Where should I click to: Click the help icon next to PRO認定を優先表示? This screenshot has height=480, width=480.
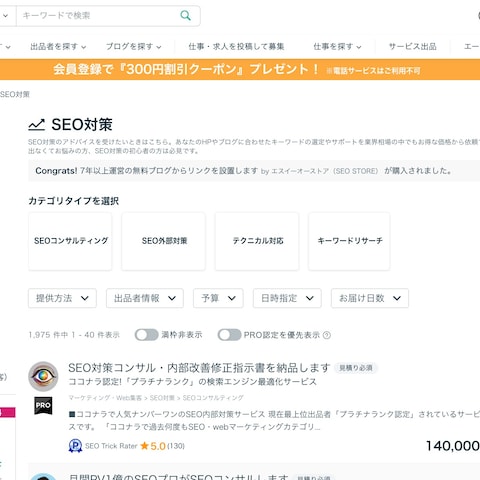(327, 335)
